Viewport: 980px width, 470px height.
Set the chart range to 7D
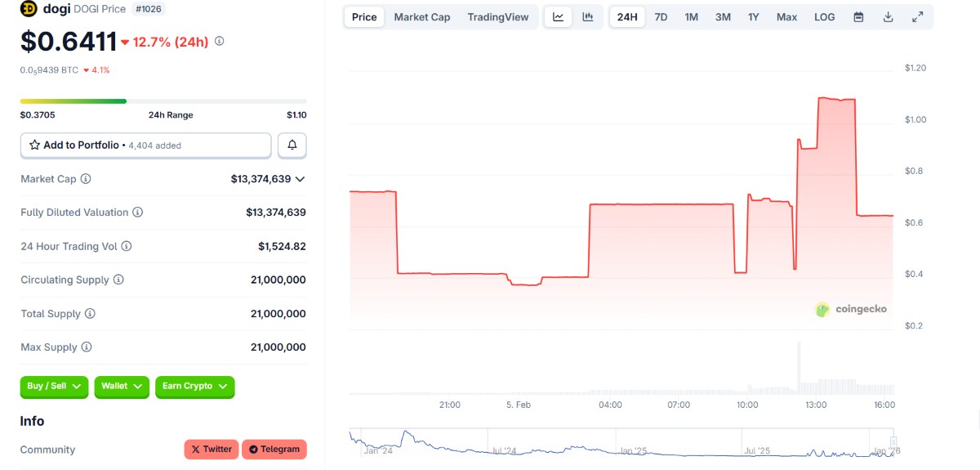[x=661, y=17]
